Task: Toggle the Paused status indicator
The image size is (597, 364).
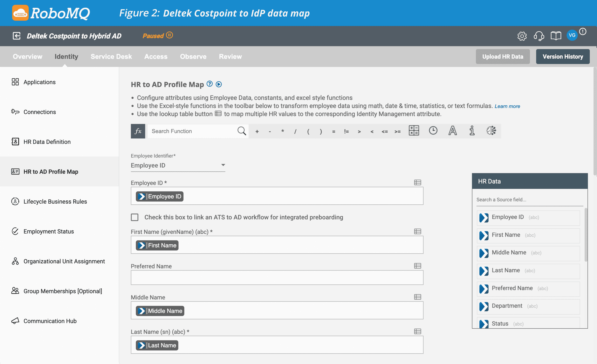Action: point(169,35)
